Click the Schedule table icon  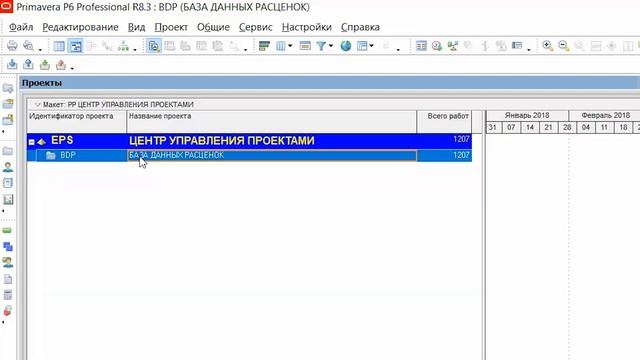421,46
